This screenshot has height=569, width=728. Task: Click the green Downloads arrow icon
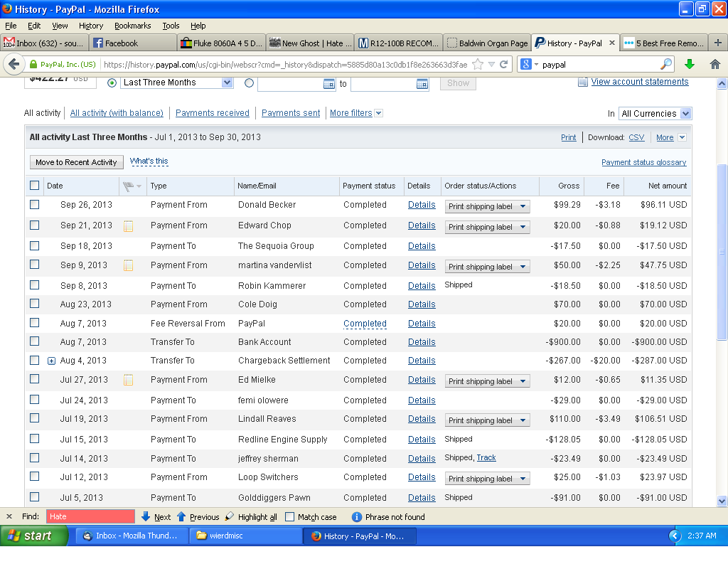(689, 64)
